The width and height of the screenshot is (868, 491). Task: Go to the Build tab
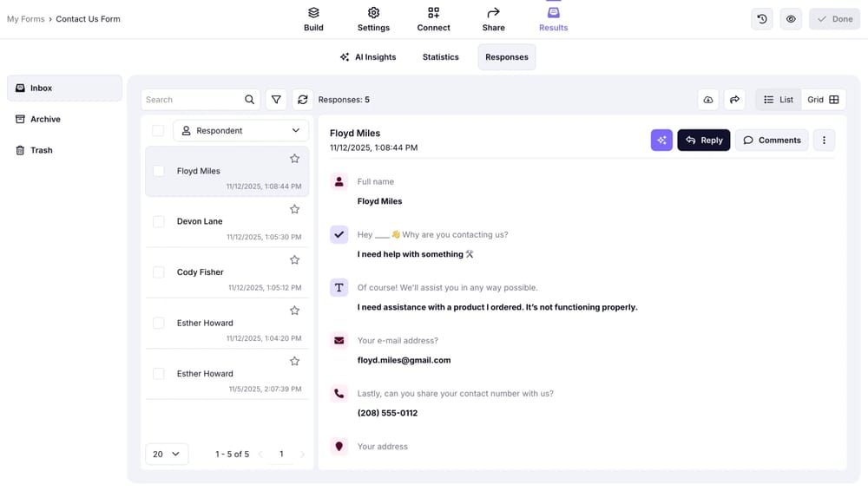click(x=313, y=19)
